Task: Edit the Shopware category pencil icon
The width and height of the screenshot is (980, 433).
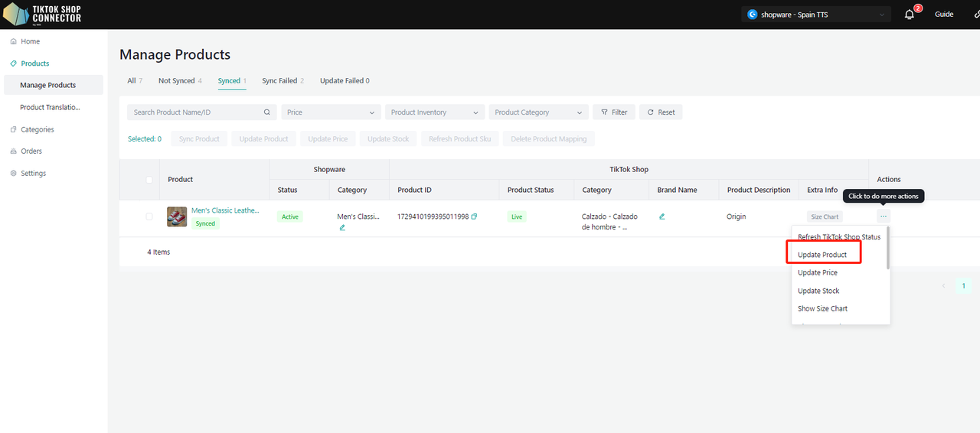Action: point(342,227)
